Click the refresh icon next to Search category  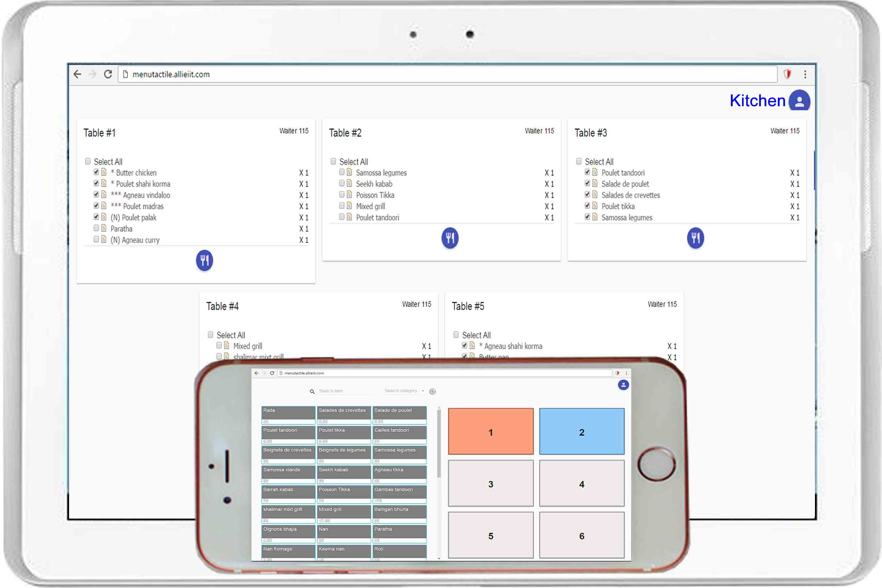point(432,392)
